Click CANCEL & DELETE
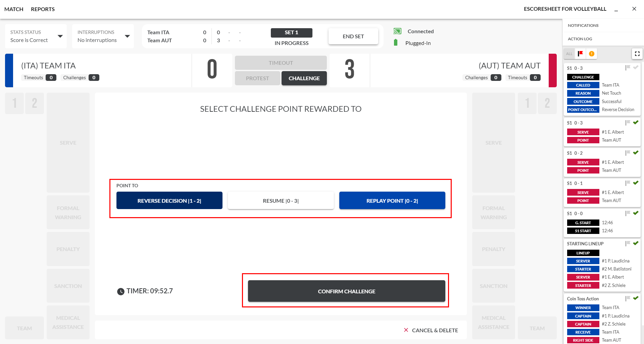 click(431, 330)
